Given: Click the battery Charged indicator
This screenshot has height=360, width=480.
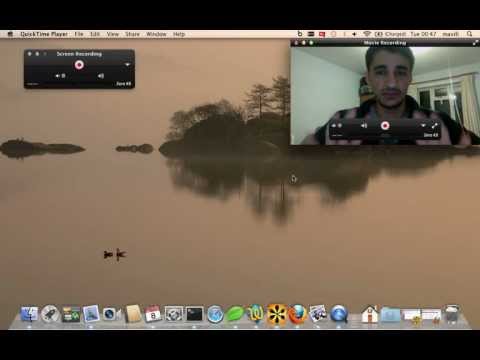Looking at the screenshot, I should click(390, 34).
